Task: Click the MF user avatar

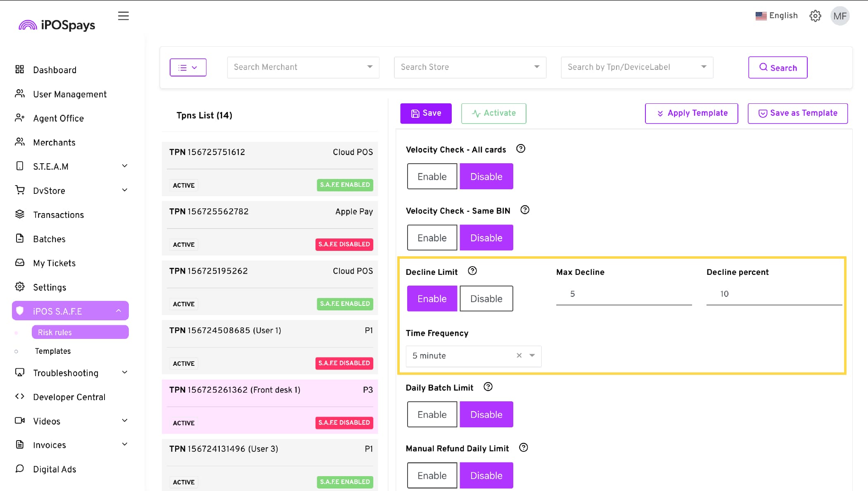Action: 840,16
